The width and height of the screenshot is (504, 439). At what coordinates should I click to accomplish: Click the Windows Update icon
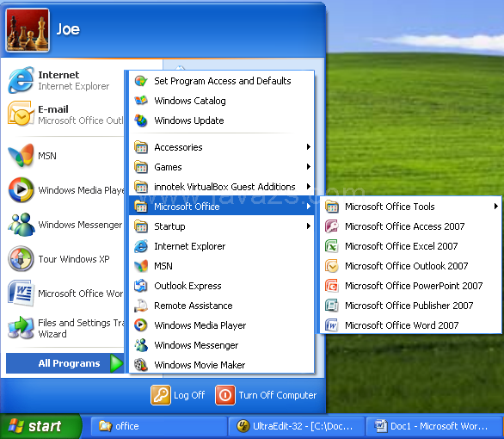[141, 121]
